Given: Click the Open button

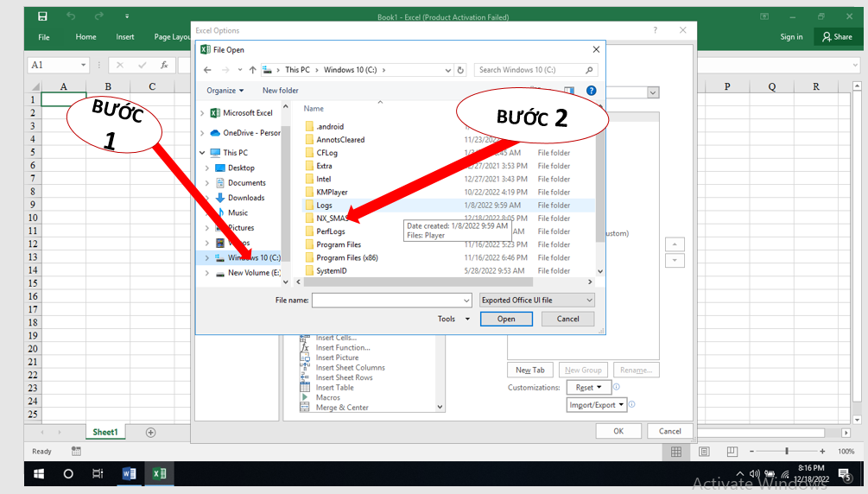Looking at the screenshot, I should click(x=506, y=319).
